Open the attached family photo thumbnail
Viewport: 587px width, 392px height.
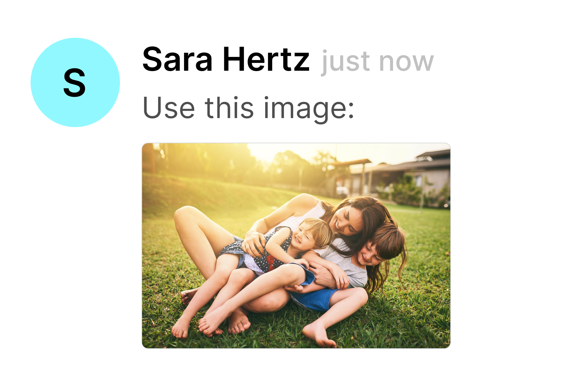296,246
